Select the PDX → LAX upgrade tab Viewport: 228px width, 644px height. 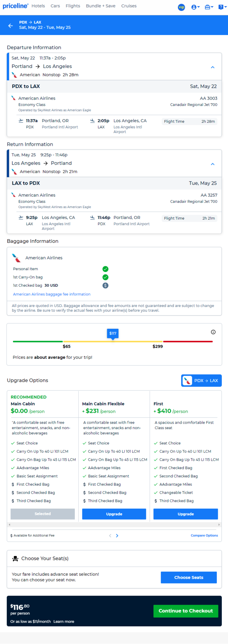click(x=201, y=380)
